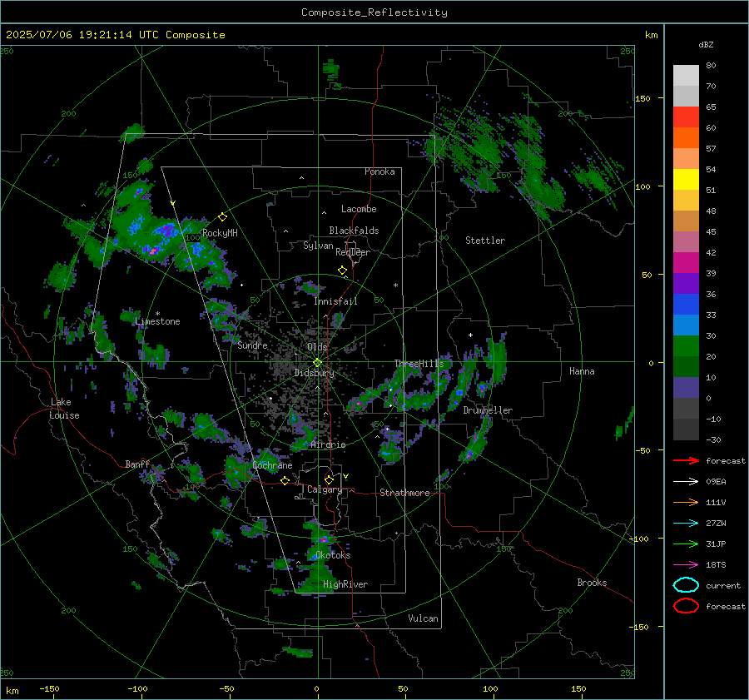Click the ThreeHills city label
This screenshot has height=700, width=749.
pyautogui.click(x=419, y=364)
